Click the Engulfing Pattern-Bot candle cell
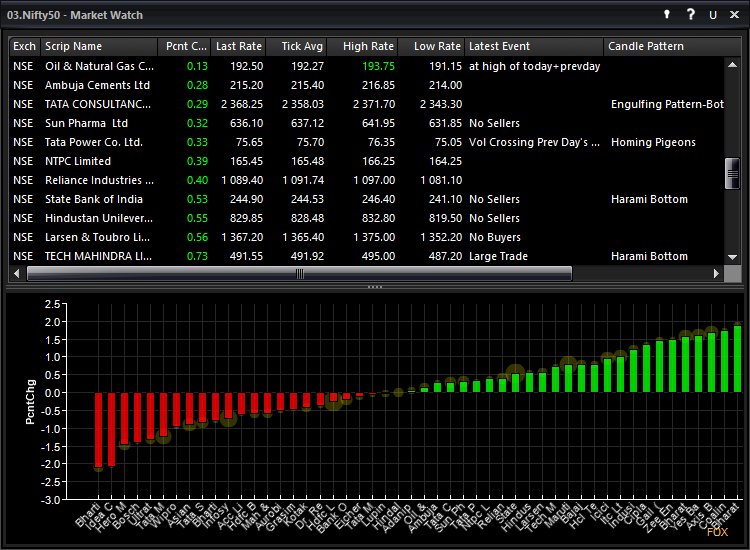This screenshot has width=750, height=550. click(667, 104)
